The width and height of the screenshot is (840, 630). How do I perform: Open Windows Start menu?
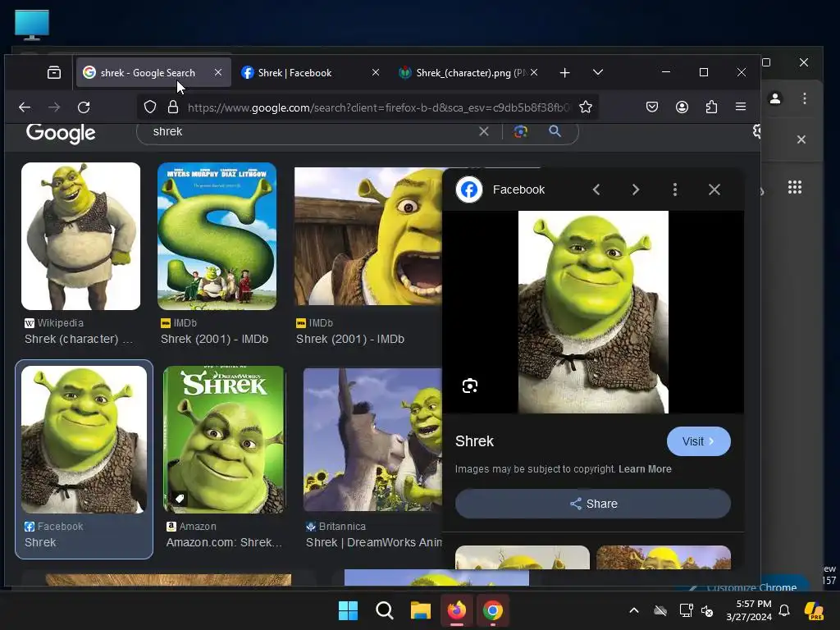point(348,610)
